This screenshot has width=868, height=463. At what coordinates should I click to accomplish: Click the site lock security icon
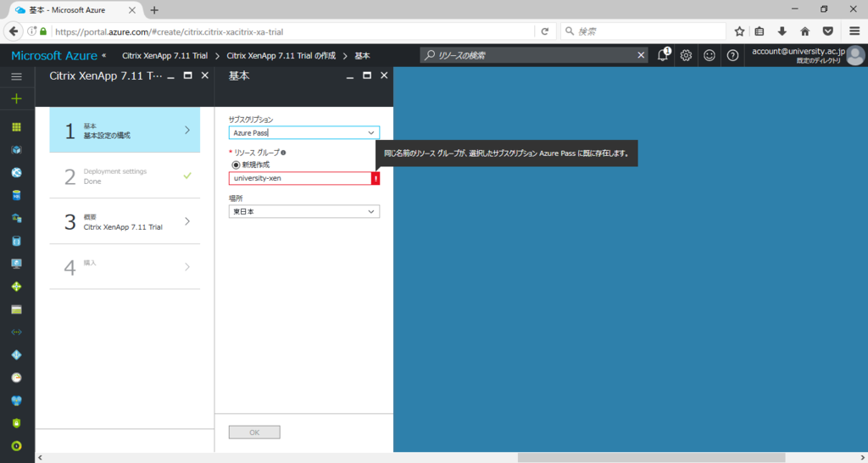[x=43, y=31]
